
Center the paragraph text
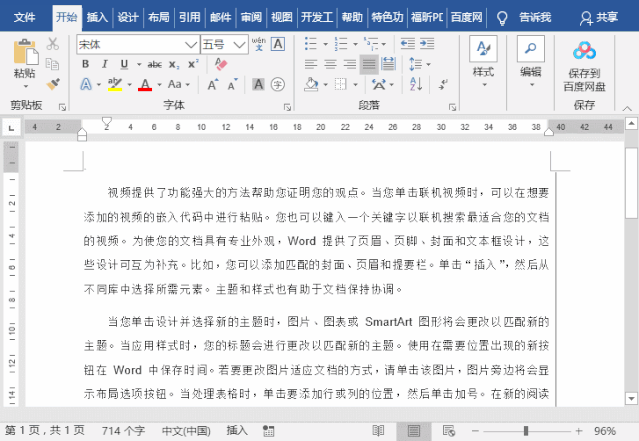point(330,64)
